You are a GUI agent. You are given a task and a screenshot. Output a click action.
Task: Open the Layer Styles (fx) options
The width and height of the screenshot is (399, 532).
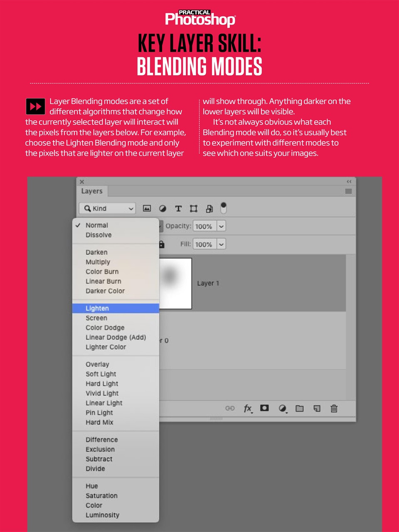tap(247, 409)
